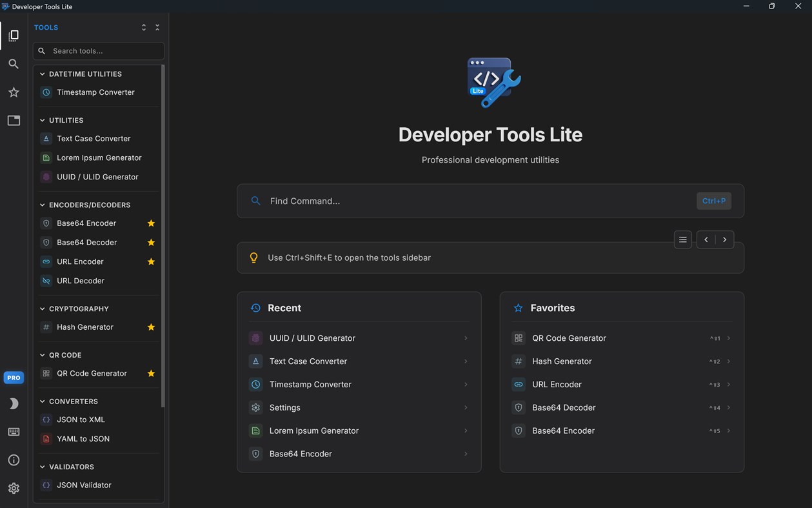Open Settings from Recent list
Image resolution: width=812 pixels, height=508 pixels.
[359, 408]
